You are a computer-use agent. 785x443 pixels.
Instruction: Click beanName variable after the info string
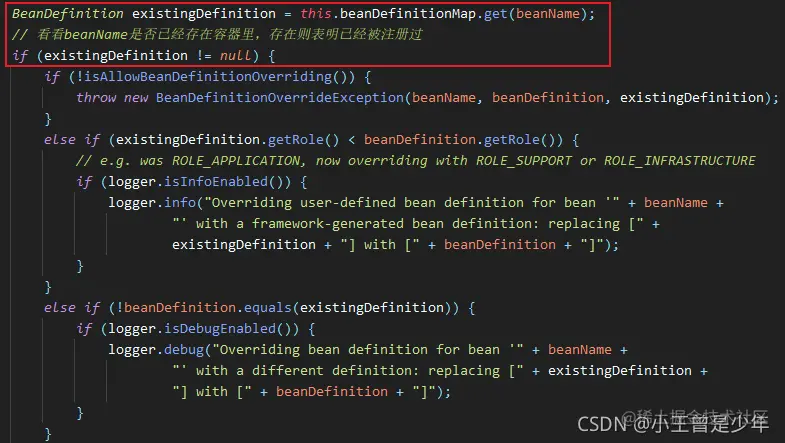[676, 203]
